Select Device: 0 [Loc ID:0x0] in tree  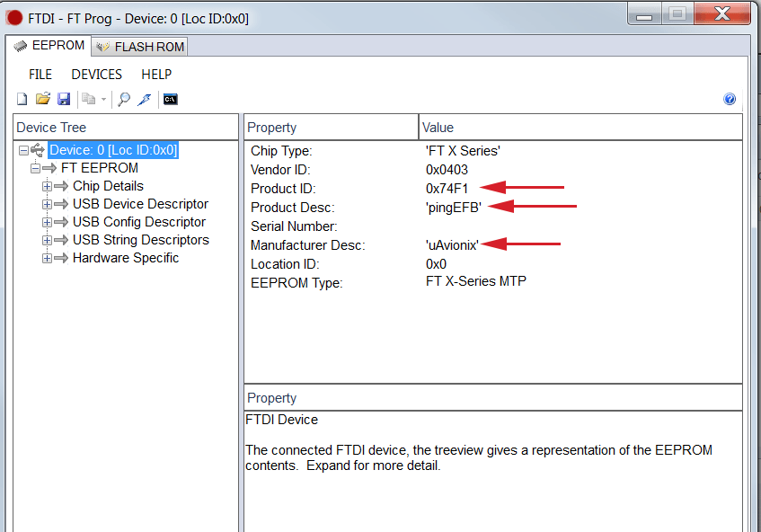[x=113, y=150]
